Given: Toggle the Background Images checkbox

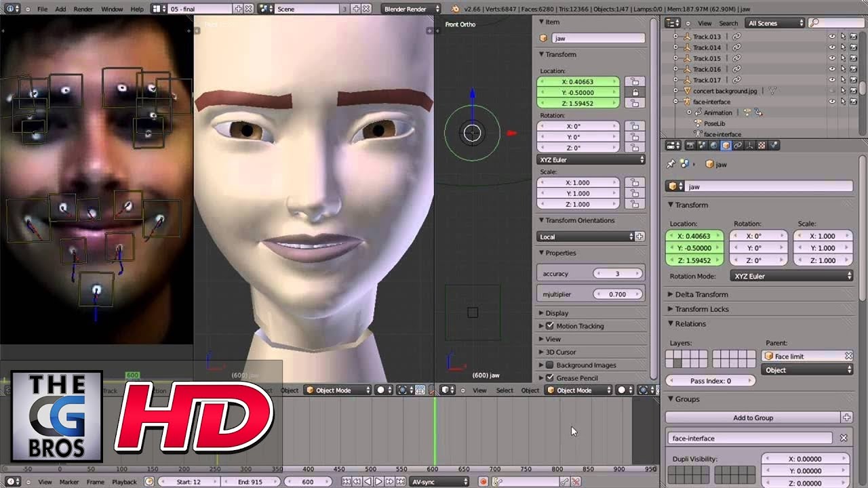Looking at the screenshot, I should 550,365.
